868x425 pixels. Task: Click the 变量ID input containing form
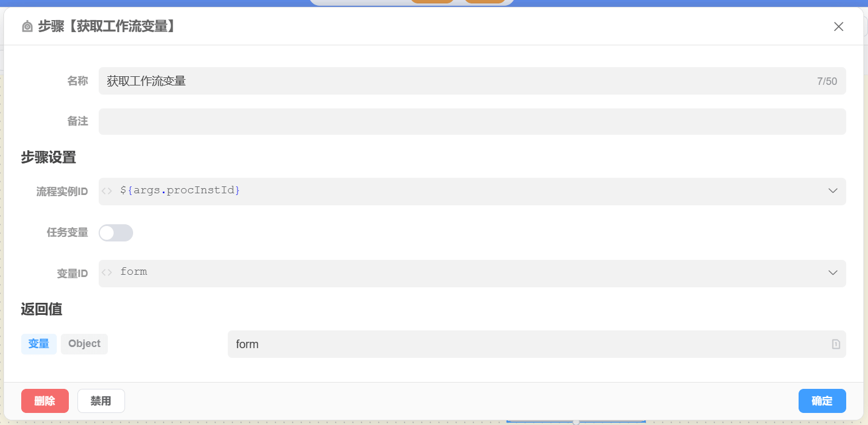[x=459, y=273]
